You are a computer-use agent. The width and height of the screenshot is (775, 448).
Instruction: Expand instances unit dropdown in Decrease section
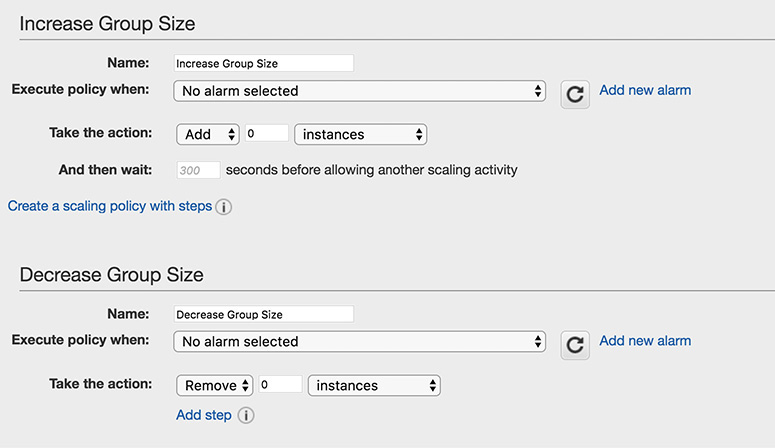(374, 385)
